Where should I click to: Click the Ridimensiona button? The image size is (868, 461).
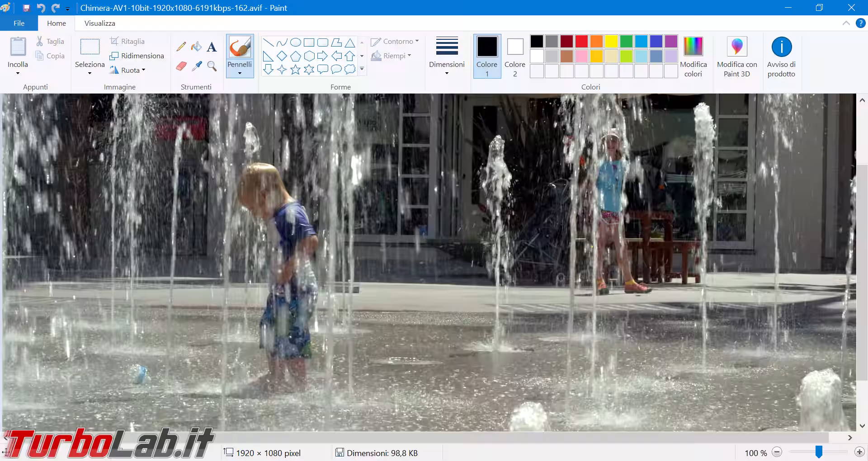click(137, 56)
